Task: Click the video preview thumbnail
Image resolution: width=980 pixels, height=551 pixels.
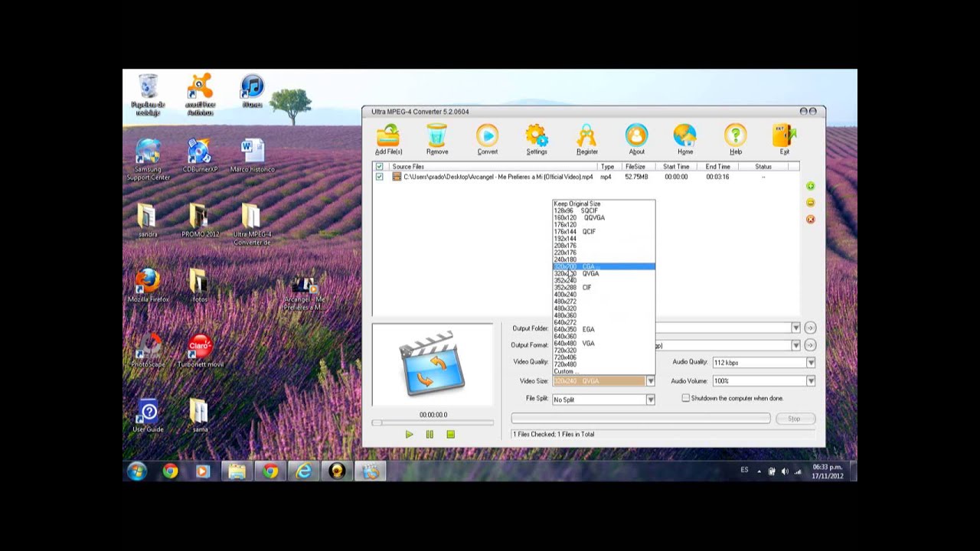Action: pos(433,364)
